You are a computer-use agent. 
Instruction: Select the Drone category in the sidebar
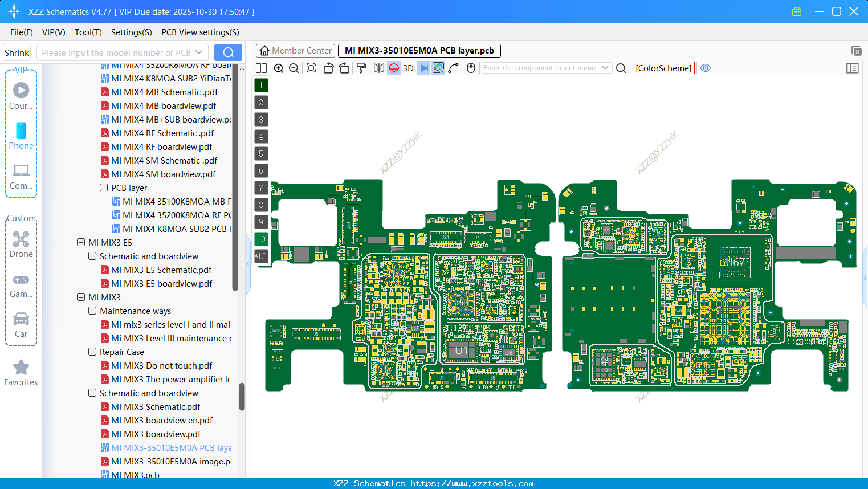21,245
